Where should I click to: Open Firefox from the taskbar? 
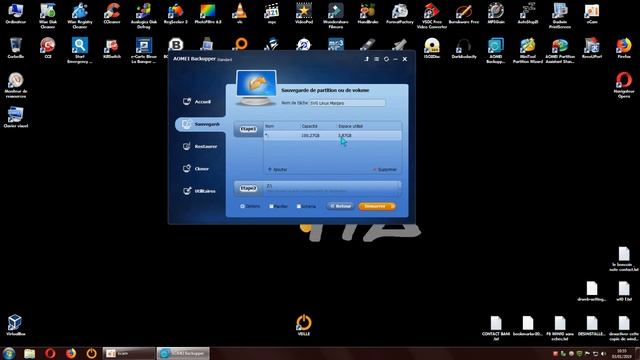click(x=71, y=353)
